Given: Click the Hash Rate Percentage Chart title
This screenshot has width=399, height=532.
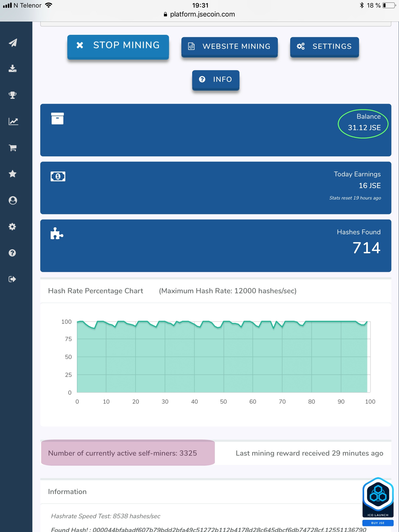Looking at the screenshot, I should 96,291.
